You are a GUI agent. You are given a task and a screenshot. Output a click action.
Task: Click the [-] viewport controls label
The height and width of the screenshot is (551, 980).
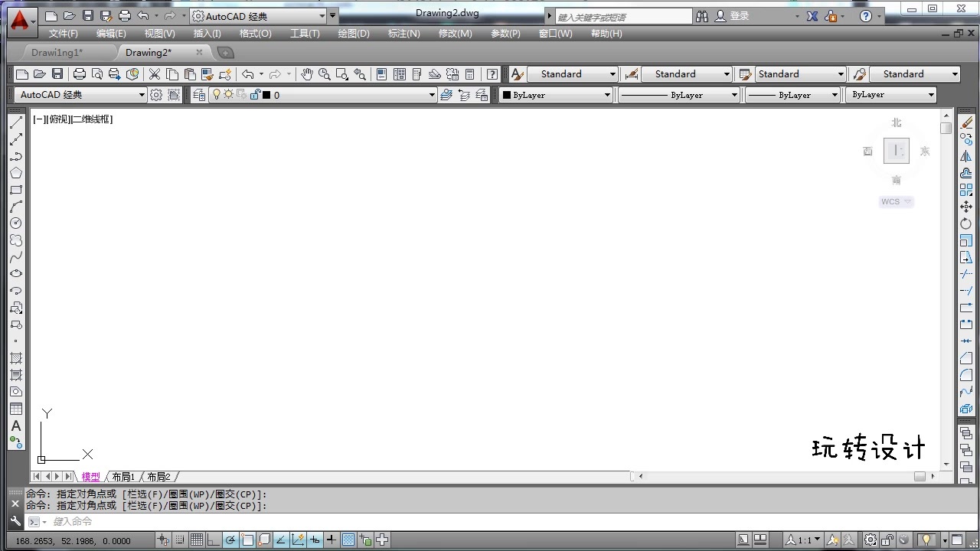click(x=39, y=119)
